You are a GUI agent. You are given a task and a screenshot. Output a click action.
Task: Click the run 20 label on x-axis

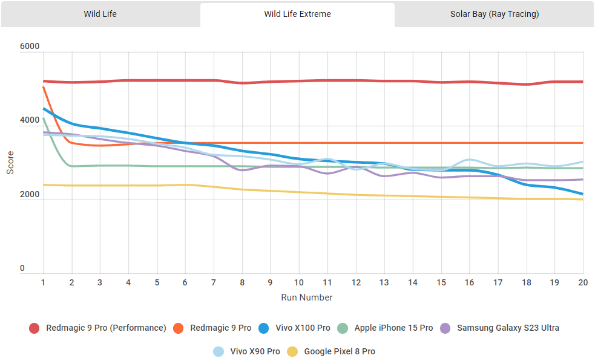coord(583,282)
